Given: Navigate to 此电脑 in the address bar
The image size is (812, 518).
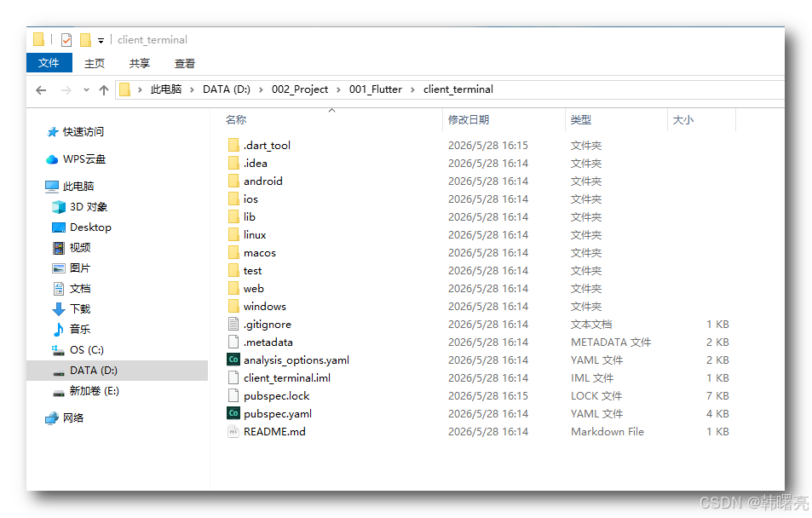Looking at the screenshot, I should coord(165,89).
